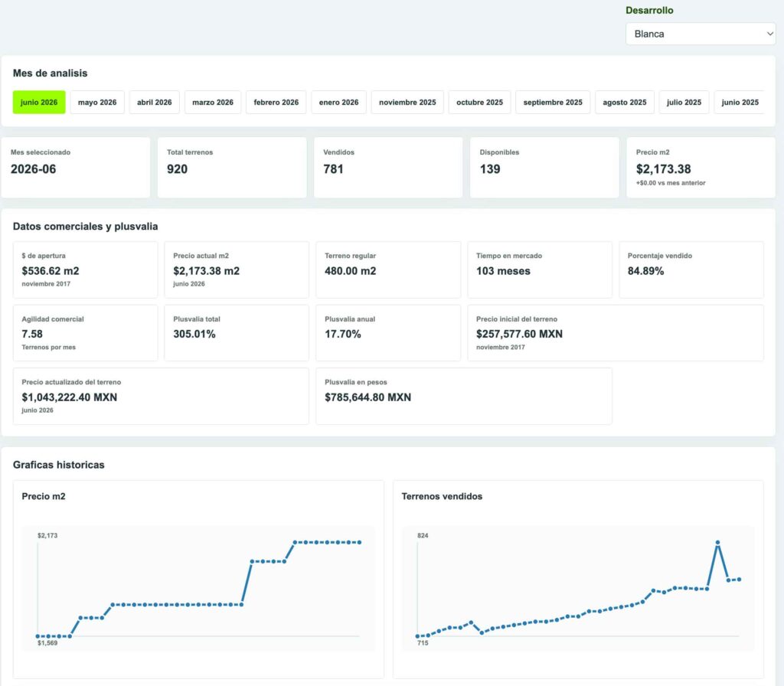Click the Total terrenos value 920
The image size is (784, 686).
[x=177, y=169]
